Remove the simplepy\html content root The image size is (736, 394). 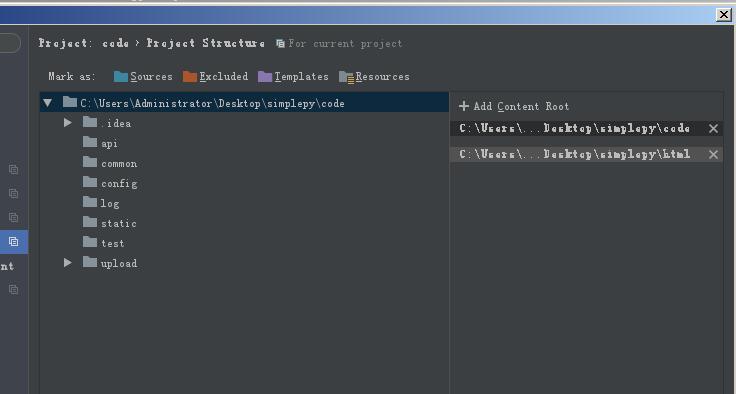pos(713,155)
